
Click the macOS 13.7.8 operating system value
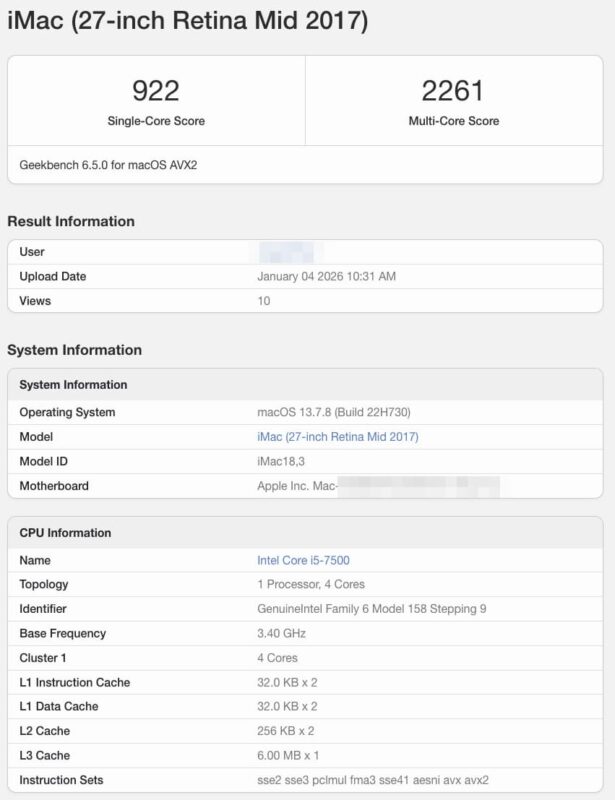click(x=334, y=412)
